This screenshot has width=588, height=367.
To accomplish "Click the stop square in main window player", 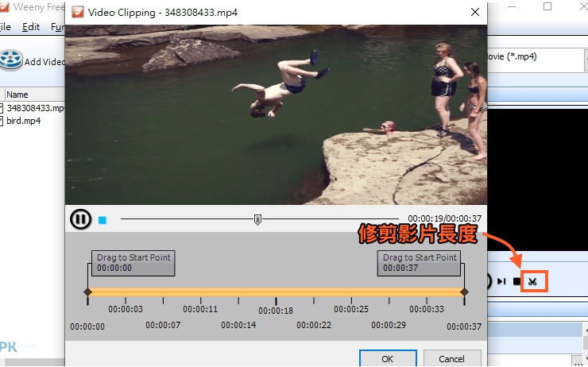I will pyautogui.click(x=516, y=281).
